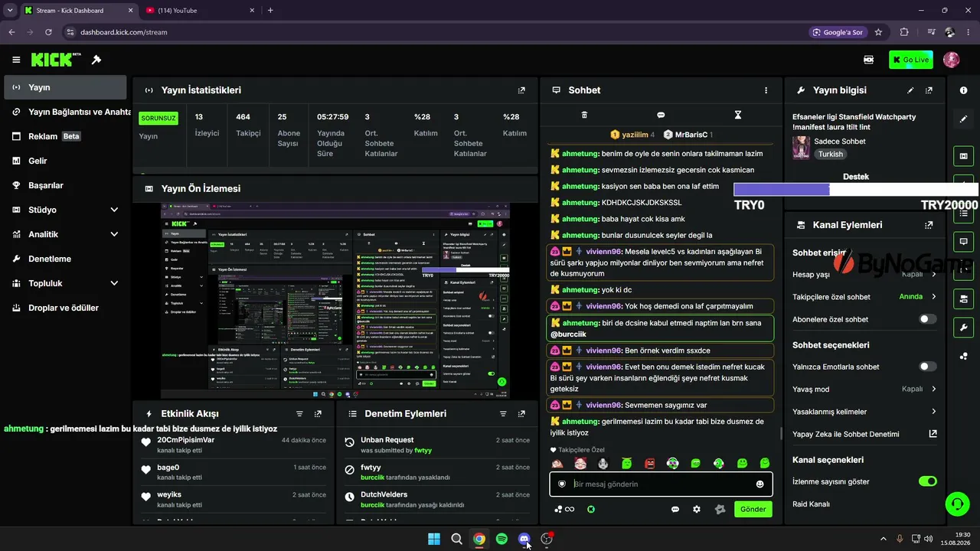Open the emoji picker in the message box
Image resolution: width=980 pixels, height=551 pixels.
tap(759, 484)
